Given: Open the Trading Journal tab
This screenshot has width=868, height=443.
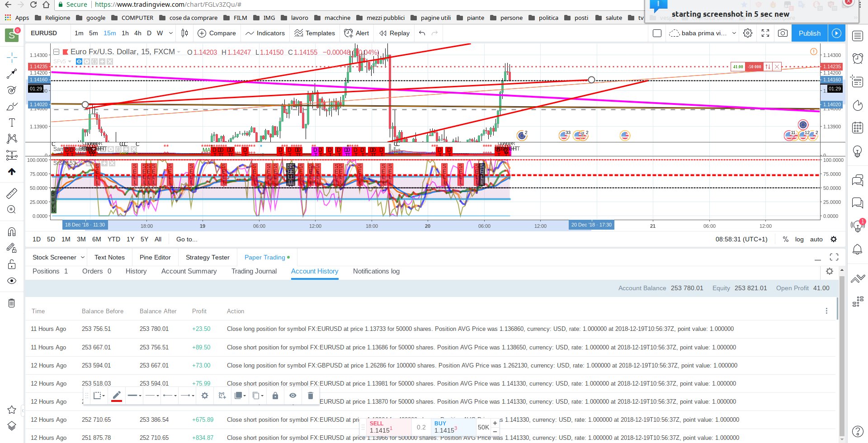Looking at the screenshot, I should pyautogui.click(x=254, y=271).
